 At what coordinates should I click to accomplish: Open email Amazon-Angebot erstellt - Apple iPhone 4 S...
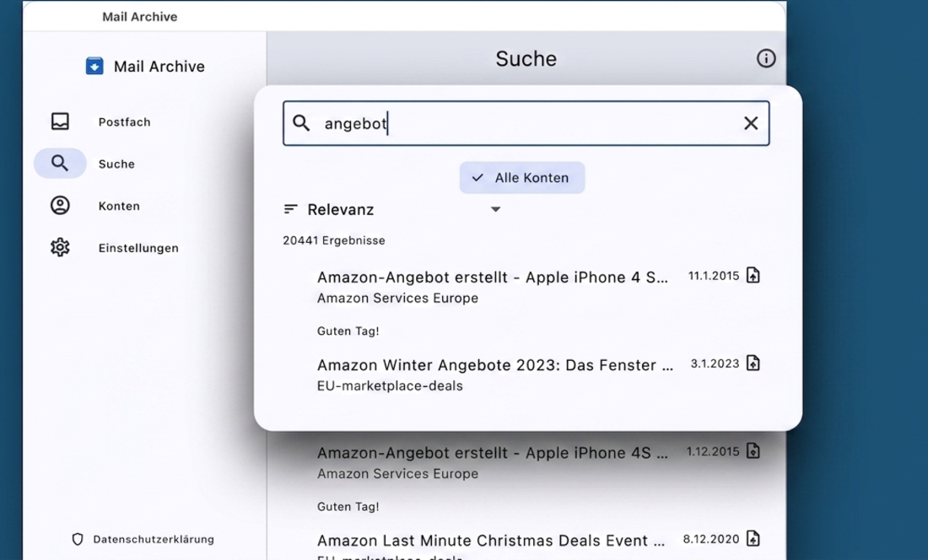point(493,277)
